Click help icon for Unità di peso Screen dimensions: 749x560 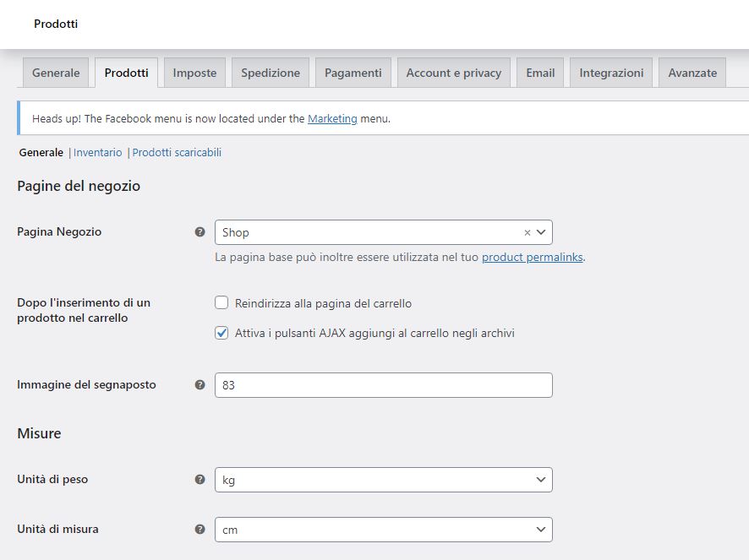point(200,480)
